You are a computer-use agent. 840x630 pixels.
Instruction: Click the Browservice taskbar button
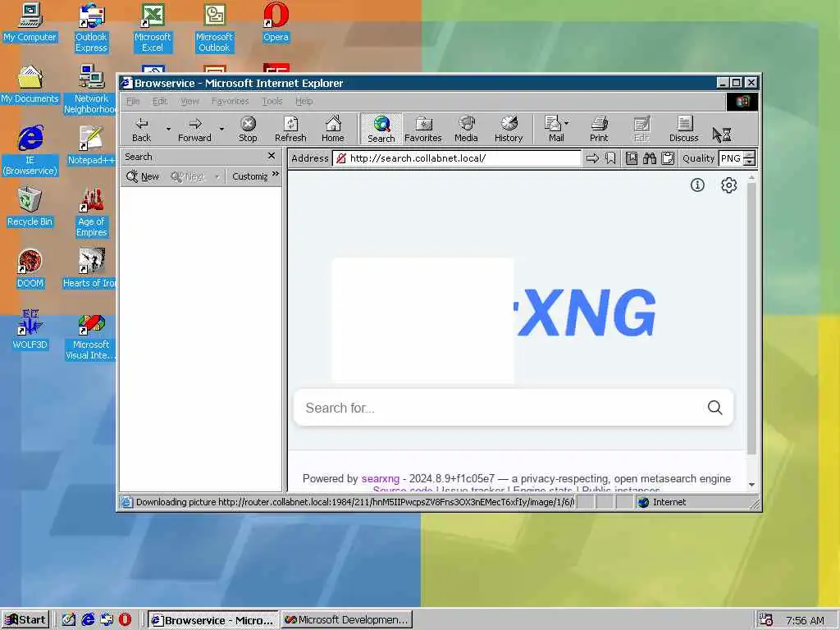click(x=212, y=620)
